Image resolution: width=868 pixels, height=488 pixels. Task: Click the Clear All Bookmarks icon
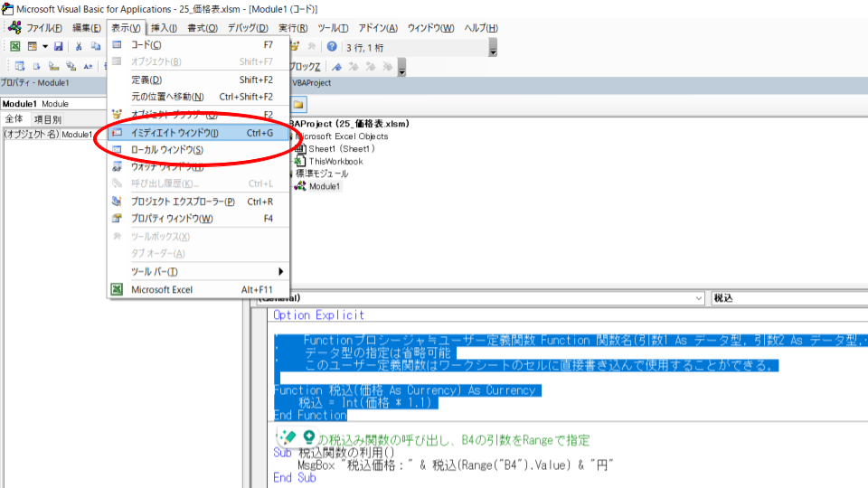click(388, 66)
